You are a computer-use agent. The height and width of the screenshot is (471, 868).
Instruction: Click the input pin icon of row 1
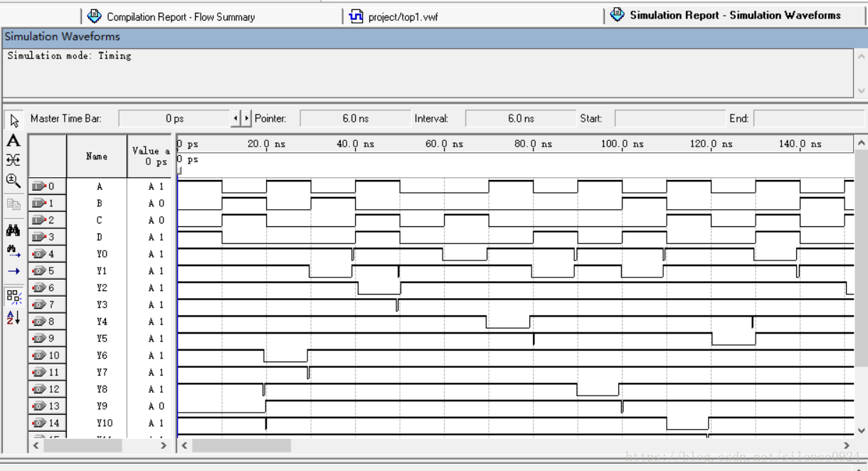tap(39, 203)
